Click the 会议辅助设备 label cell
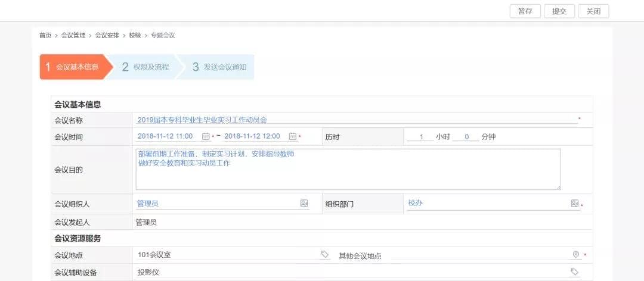This screenshot has width=644, height=281. [x=92, y=273]
